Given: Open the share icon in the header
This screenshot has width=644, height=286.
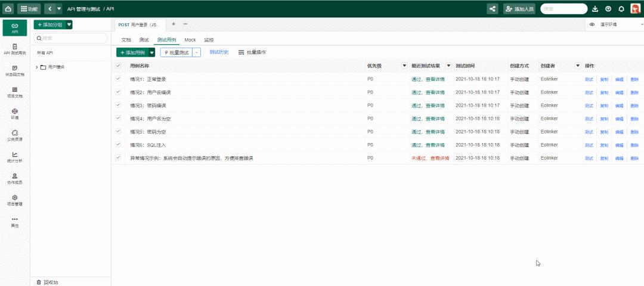Looking at the screenshot, I should pyautogui.click(x=492, y=8).
